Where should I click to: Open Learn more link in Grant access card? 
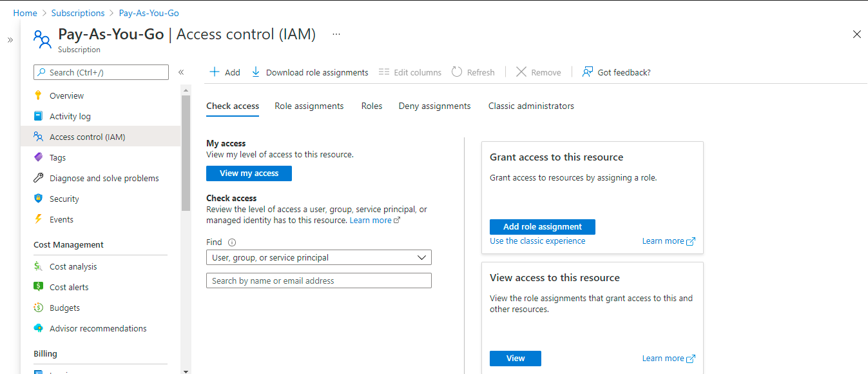pos(669,241)
